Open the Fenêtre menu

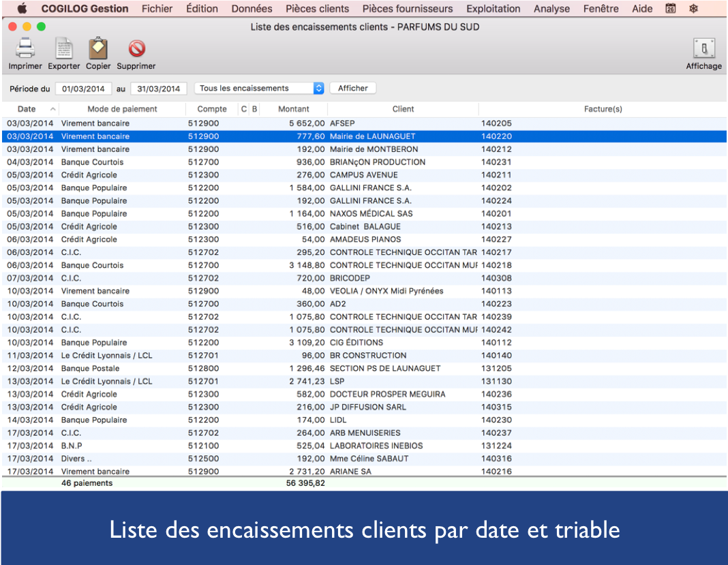pyautogui.click(x=601, y=8)
